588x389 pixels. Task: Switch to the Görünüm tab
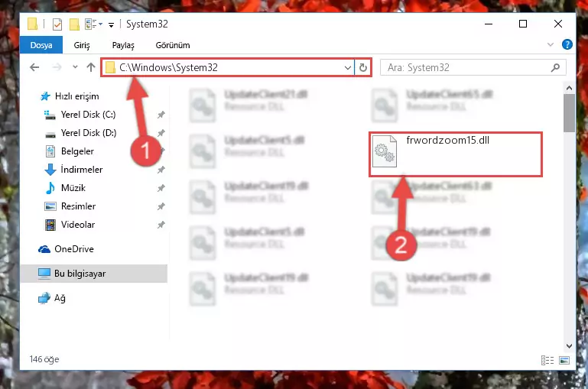coord(173,45)
